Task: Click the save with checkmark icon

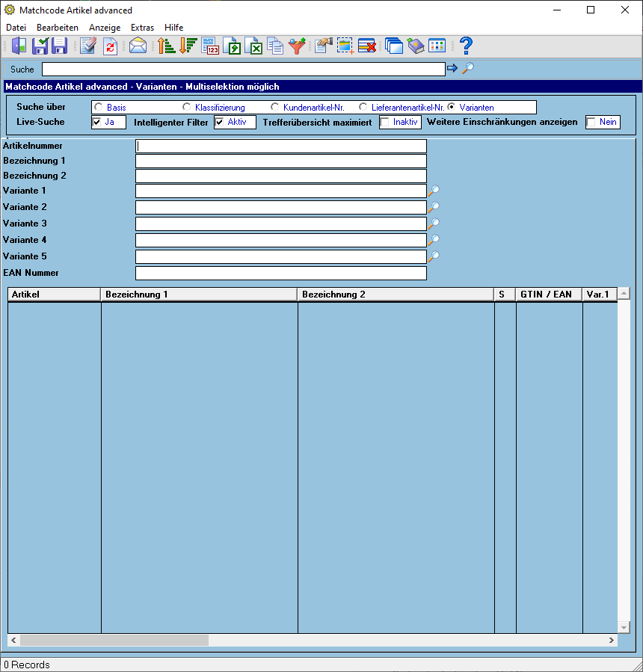Action: pos(40,46)
